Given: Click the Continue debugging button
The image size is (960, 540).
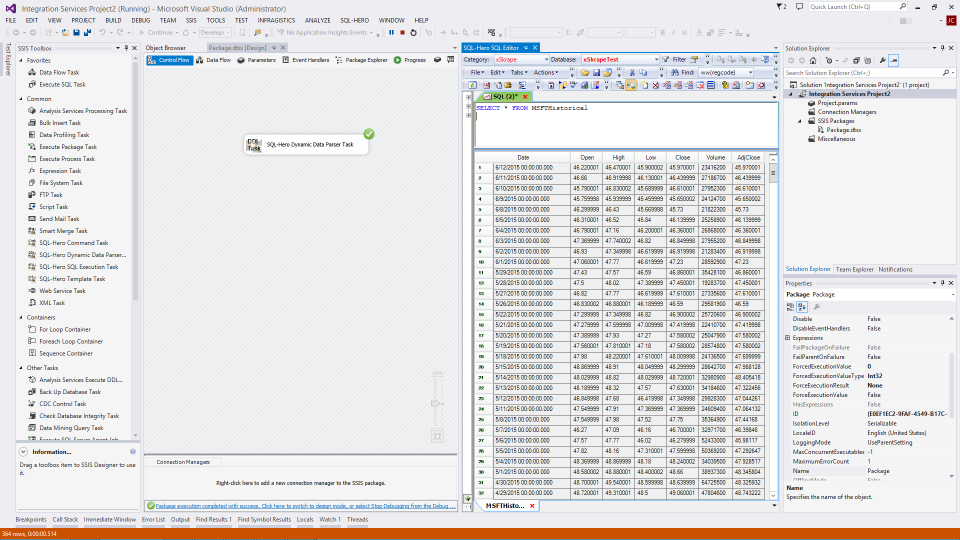Looking at the screenshot, I should (x=157, y=32).
